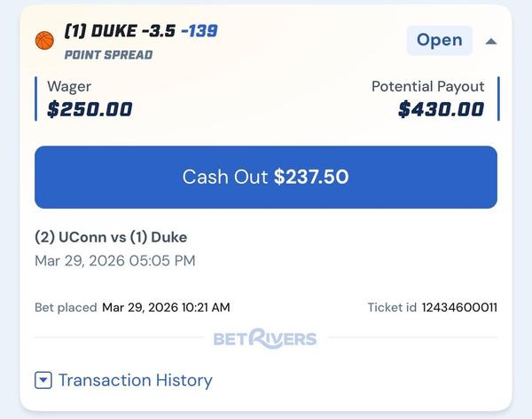The height and width of the screenshot is (419, 532).
Task: Open the (2) UConn vs (1) Duke matchup
Action: 111,237
